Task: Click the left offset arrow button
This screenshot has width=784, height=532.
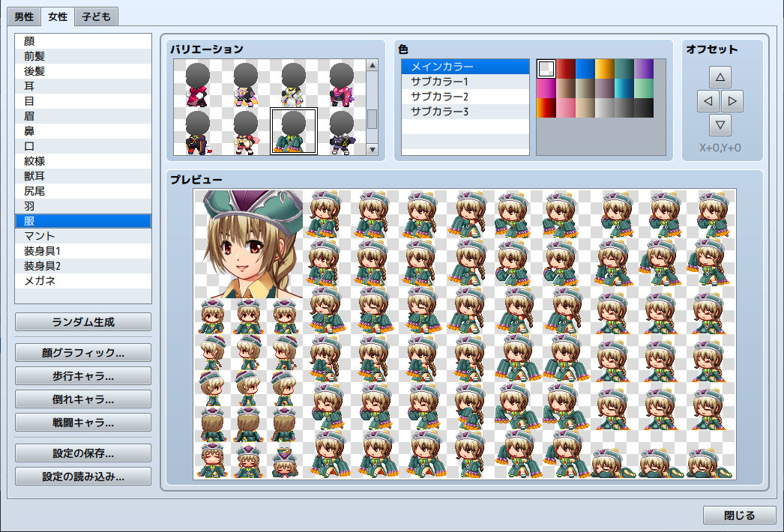Action: coord(708,100)
